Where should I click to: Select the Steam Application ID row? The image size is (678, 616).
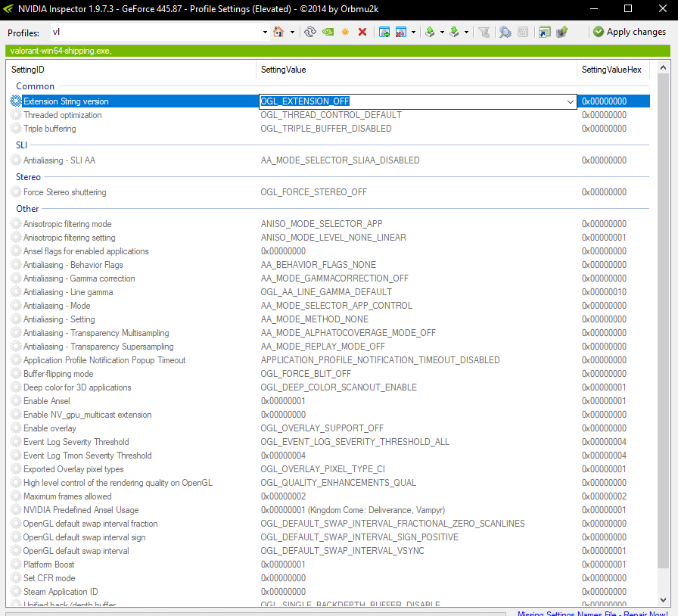pyautogui.click(x=329, y=592)
